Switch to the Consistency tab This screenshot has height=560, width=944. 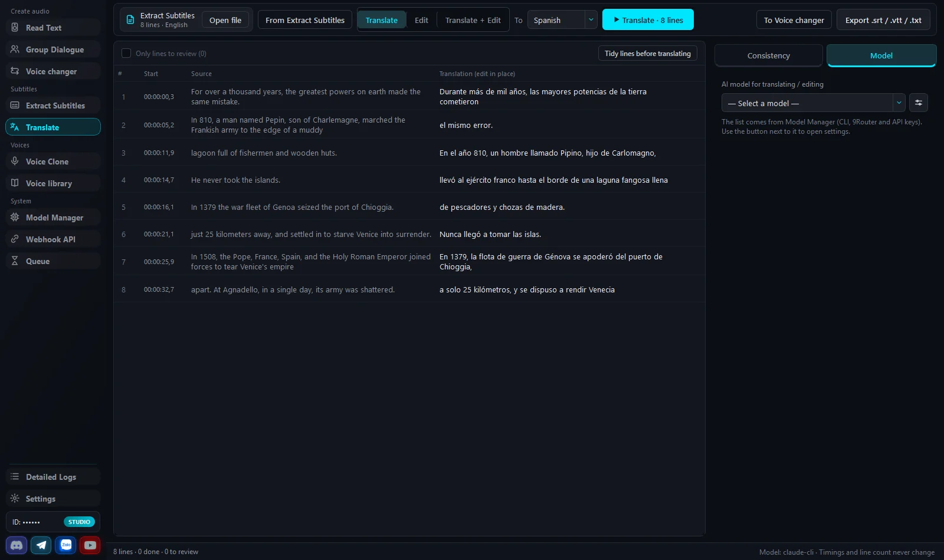(769, 55)
